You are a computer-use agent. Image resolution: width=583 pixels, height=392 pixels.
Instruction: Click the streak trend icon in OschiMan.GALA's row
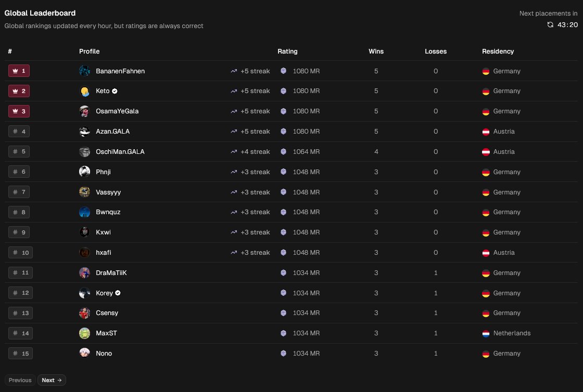coord(234,151)
